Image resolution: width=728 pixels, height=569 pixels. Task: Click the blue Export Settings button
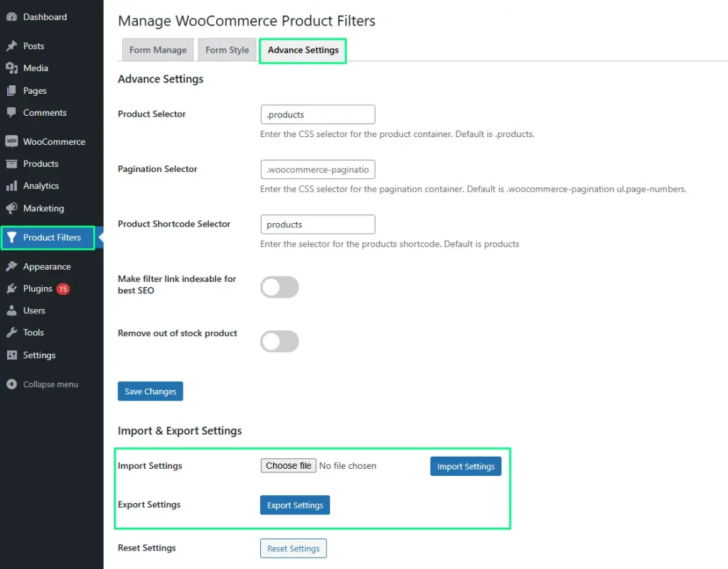(x=295, y=505)
